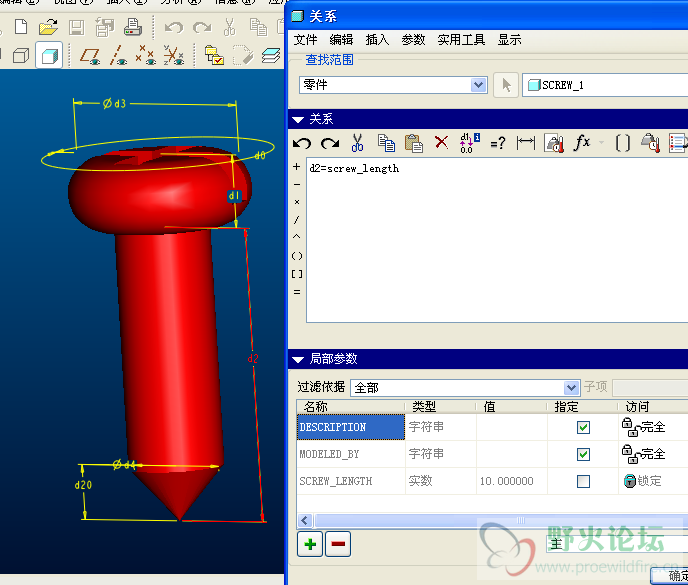Click the Undo arrow in main toolbar

point(174,28)
